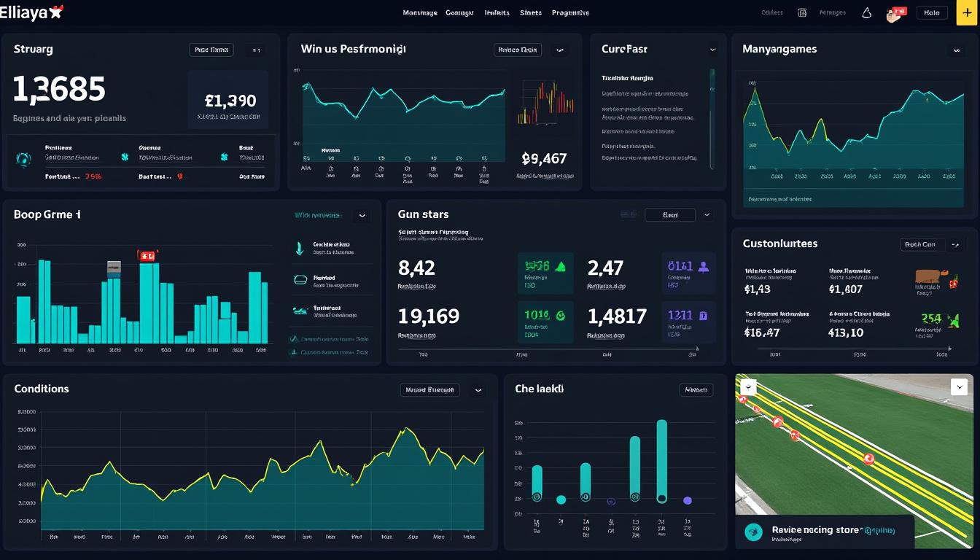Open the chevron dropdown on the racetrack image
980x560 pixels.
(x=959, y=386)
